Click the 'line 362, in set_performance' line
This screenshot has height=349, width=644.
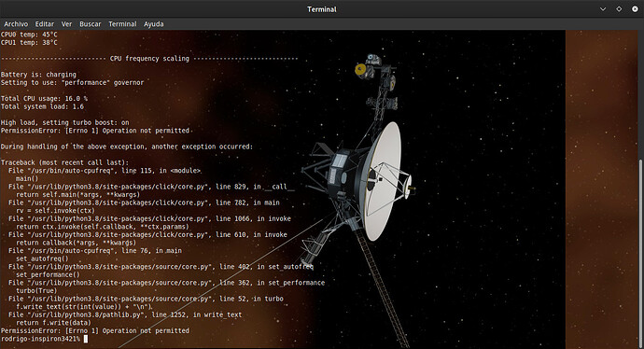pyautogui.click(x=166, y=283)
